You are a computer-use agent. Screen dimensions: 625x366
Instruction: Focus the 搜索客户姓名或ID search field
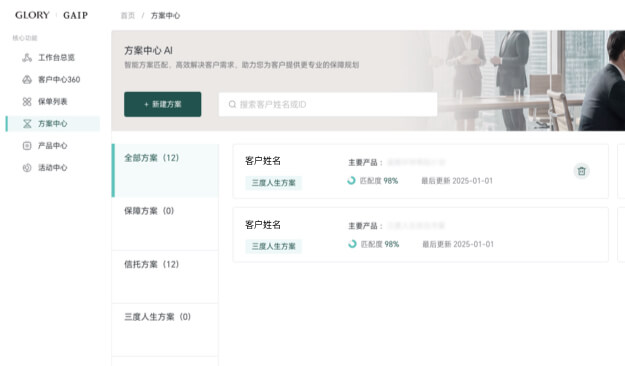pos(328,104)
